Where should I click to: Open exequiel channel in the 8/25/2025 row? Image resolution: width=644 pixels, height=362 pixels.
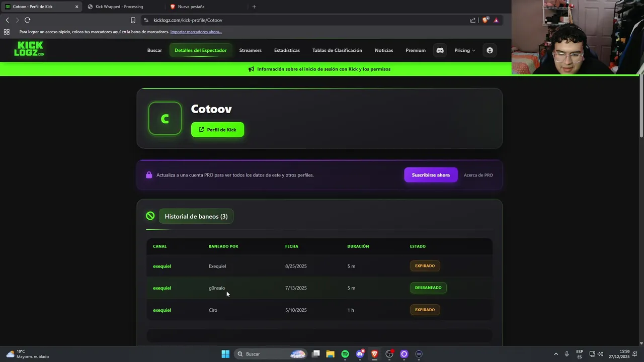pyautogui.click(x=162, y=266)
